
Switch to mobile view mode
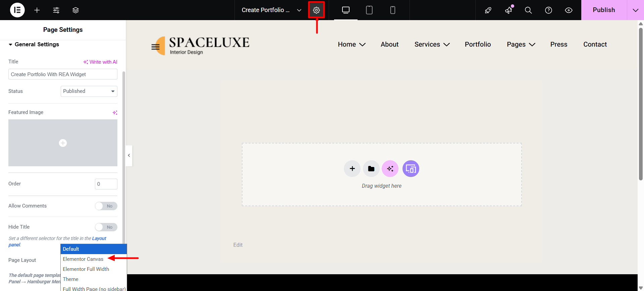pos(393,10)
